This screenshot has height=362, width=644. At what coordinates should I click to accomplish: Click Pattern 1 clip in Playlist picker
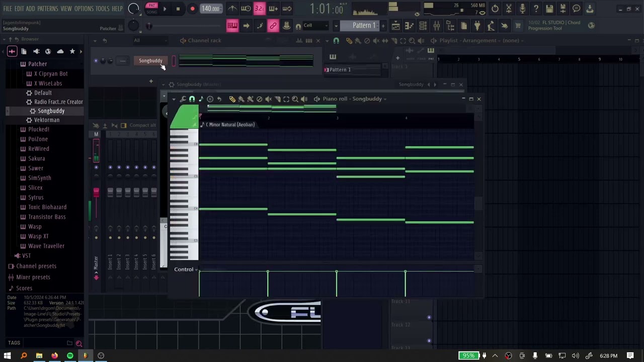pos(352,69)
